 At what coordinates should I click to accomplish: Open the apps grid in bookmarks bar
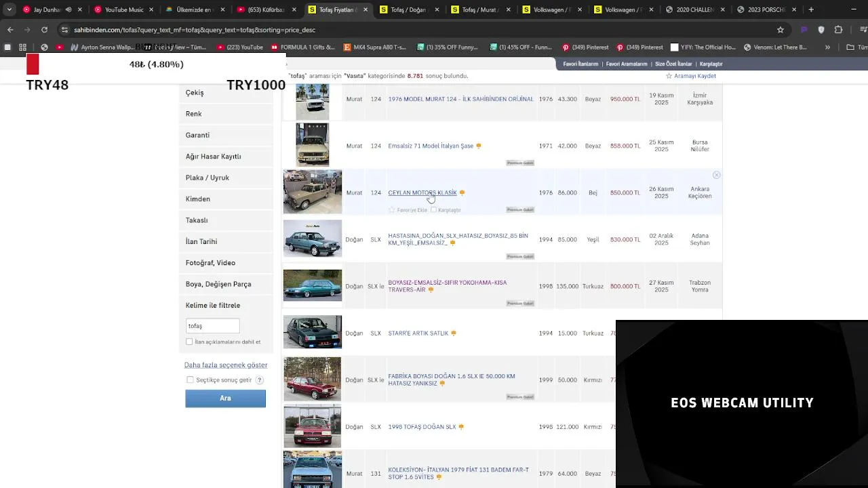[x=22, y=47]
